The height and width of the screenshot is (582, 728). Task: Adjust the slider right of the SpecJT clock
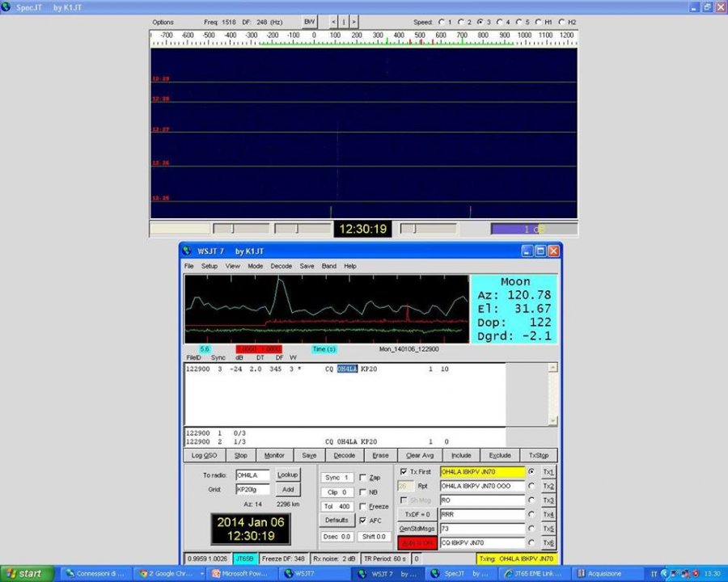429,229
